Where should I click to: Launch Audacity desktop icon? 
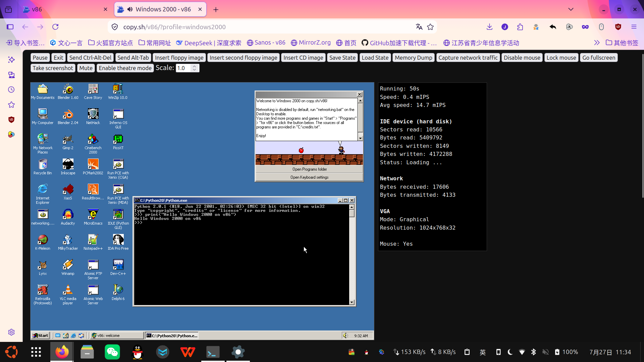tap(68, 217)
